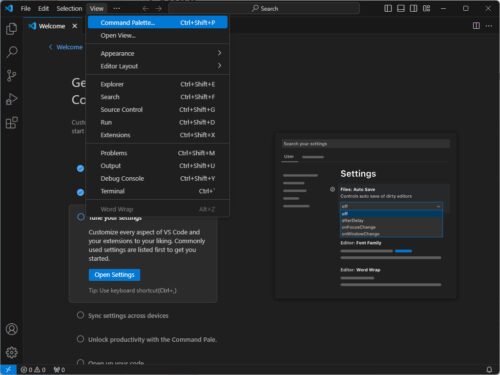The width and height of the screenshot is (500, 375).
Task: Open the Accounts icon in activity bar
Action: (12, 329)
